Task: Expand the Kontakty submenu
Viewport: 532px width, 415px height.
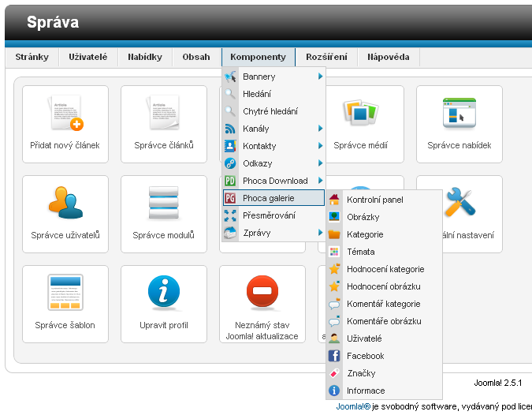Action: (x=273, y=146)
